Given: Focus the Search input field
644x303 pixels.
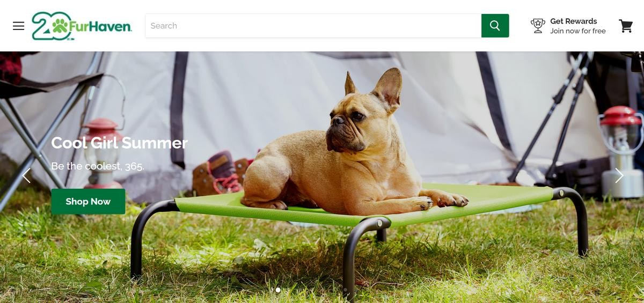Looking at the screenshot, I should click(x=313, y=26).
